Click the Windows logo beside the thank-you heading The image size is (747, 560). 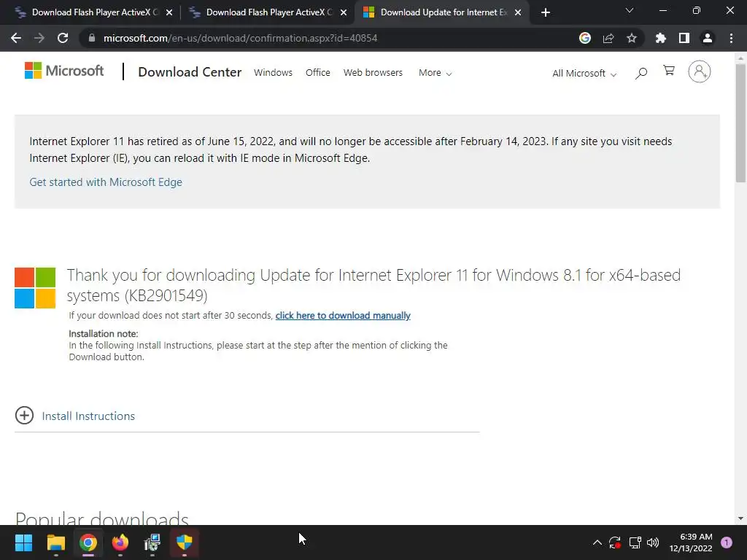[35, 287]
